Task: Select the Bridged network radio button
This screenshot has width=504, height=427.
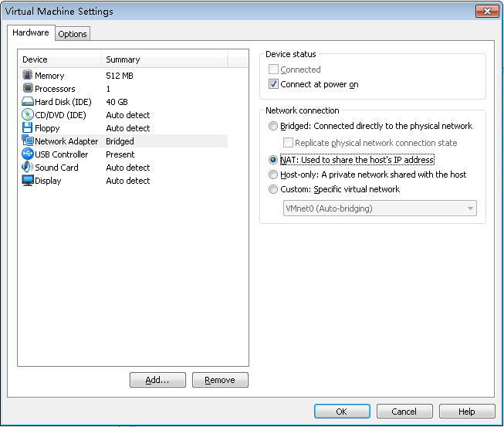Action: click(273, 126)
